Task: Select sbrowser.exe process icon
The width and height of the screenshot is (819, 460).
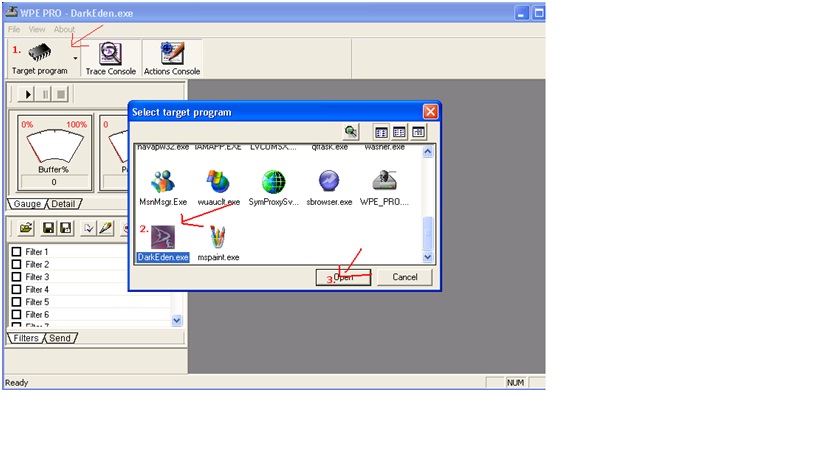Action: pos(329,181)
